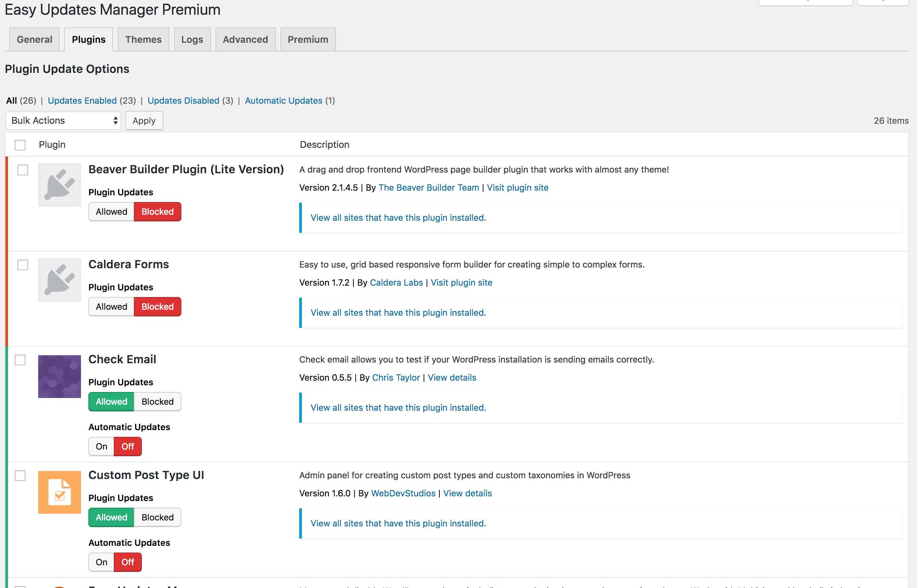Turn On automatic updates for Check Email
Viewport: 917px width, 588px height.
(x=102, y=446)
